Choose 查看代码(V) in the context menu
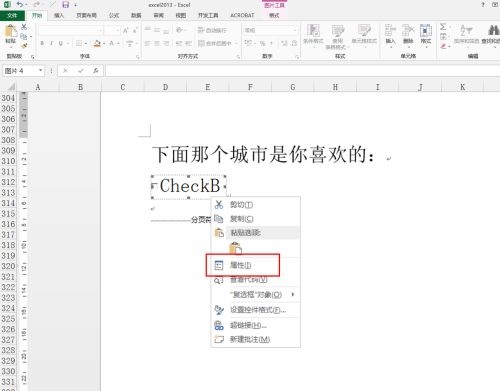 256,280
